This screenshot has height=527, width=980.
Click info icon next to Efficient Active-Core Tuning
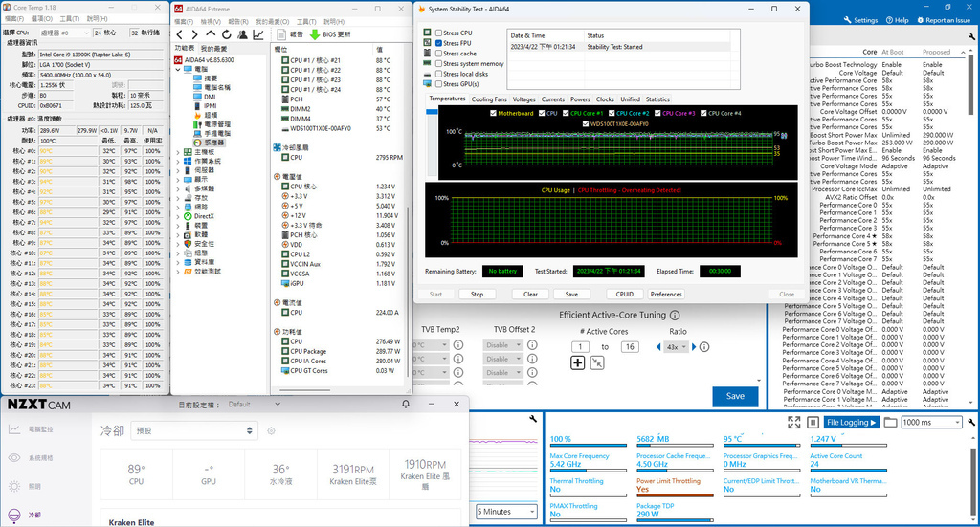tap(675, 316)
